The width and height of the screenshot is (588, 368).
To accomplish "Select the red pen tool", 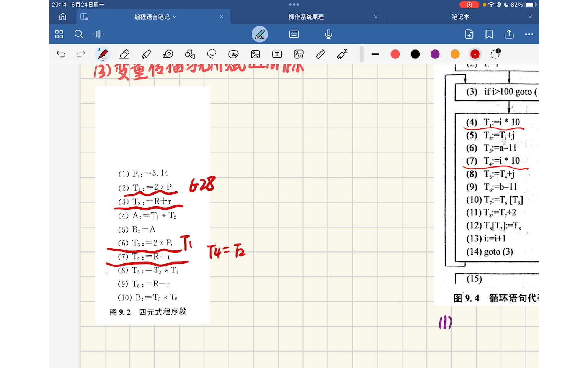I will [x=103, y=54].
